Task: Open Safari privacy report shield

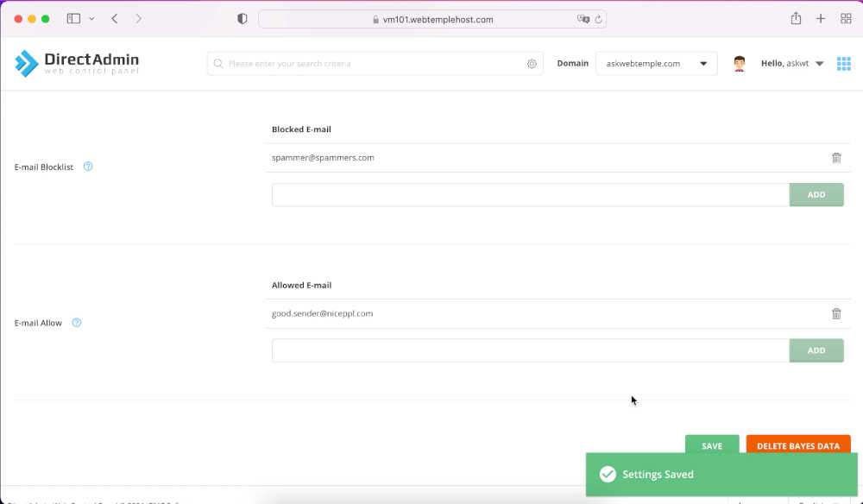Action: [243, 19]
